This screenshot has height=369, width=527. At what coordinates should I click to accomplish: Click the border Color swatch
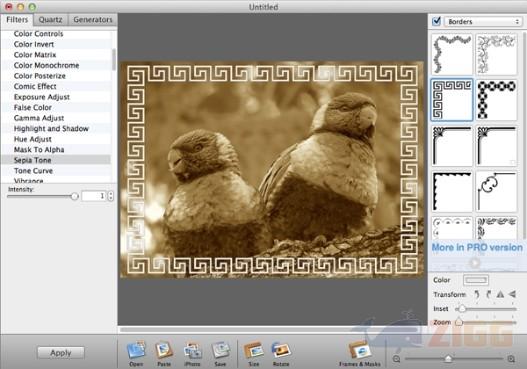point(476,280)
